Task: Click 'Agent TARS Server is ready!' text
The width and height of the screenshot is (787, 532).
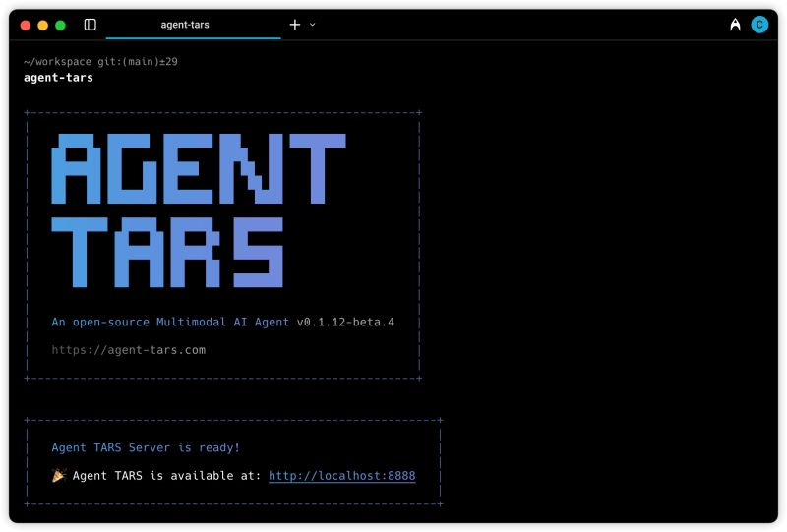Action: (x=146, y=447)
